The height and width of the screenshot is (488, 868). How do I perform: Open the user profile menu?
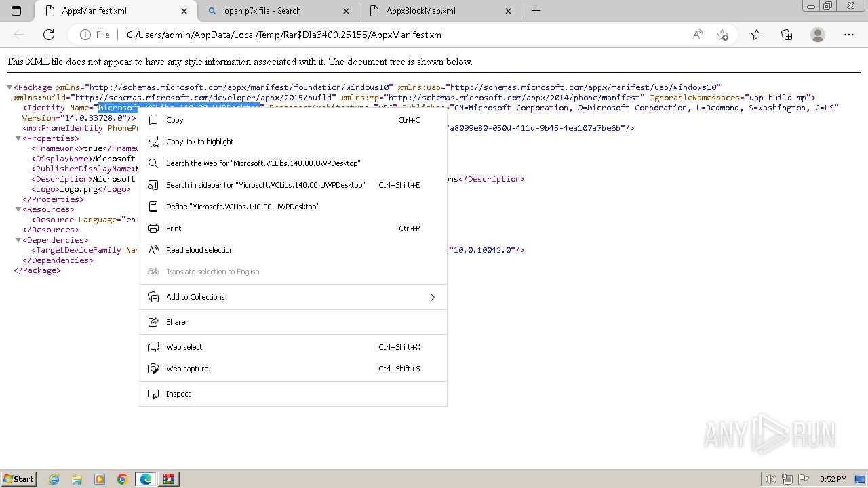(x=818, y=35)
